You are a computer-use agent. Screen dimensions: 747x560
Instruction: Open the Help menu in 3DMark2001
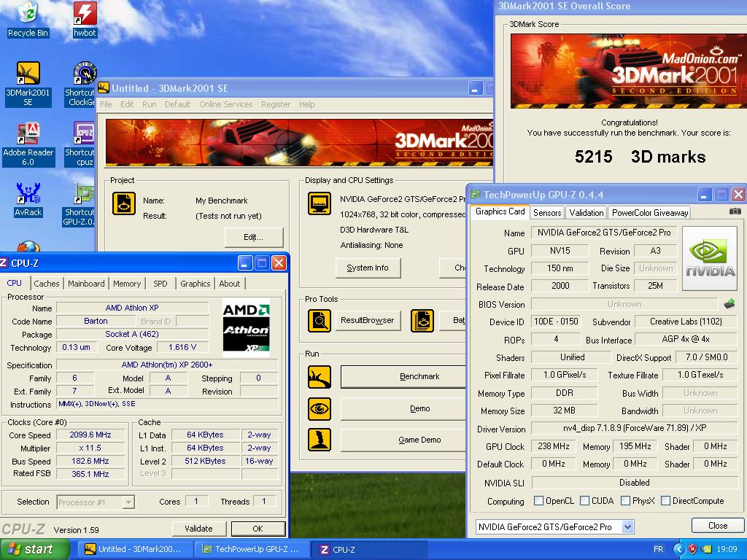click(307, 104)
